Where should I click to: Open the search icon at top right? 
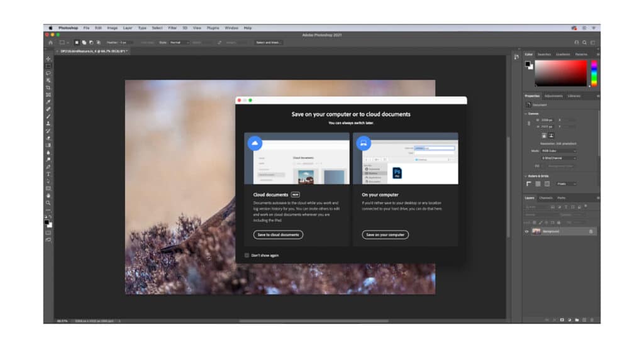584,42
